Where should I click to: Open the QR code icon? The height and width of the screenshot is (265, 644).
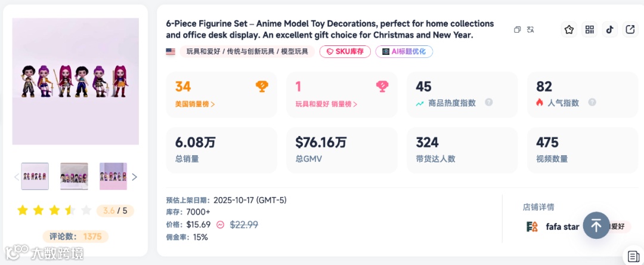[590, 29]
